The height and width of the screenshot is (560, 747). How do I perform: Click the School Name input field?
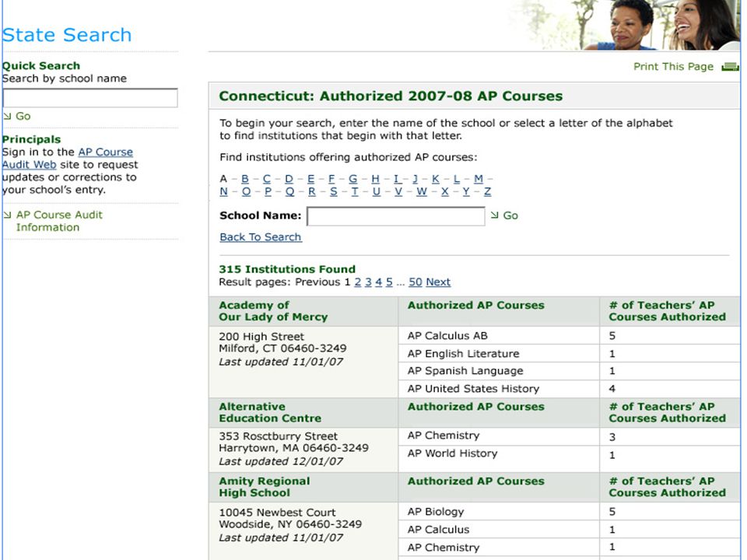396,216
